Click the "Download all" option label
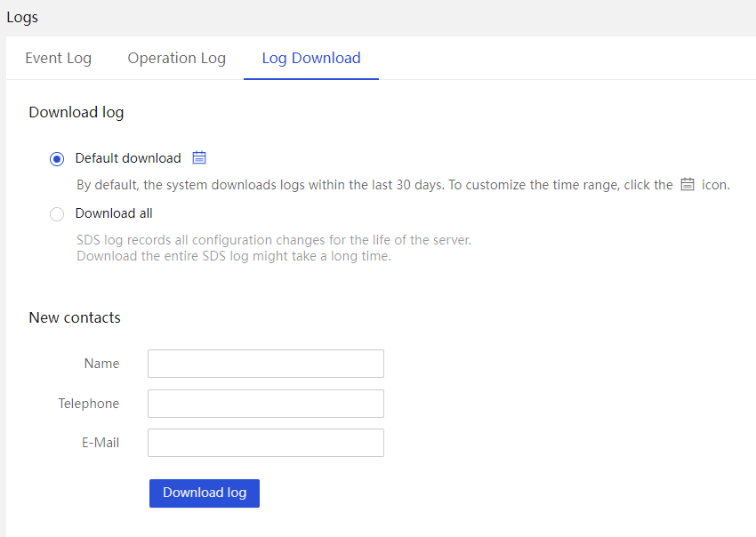The image size is (756, 537). pos(114,213)
